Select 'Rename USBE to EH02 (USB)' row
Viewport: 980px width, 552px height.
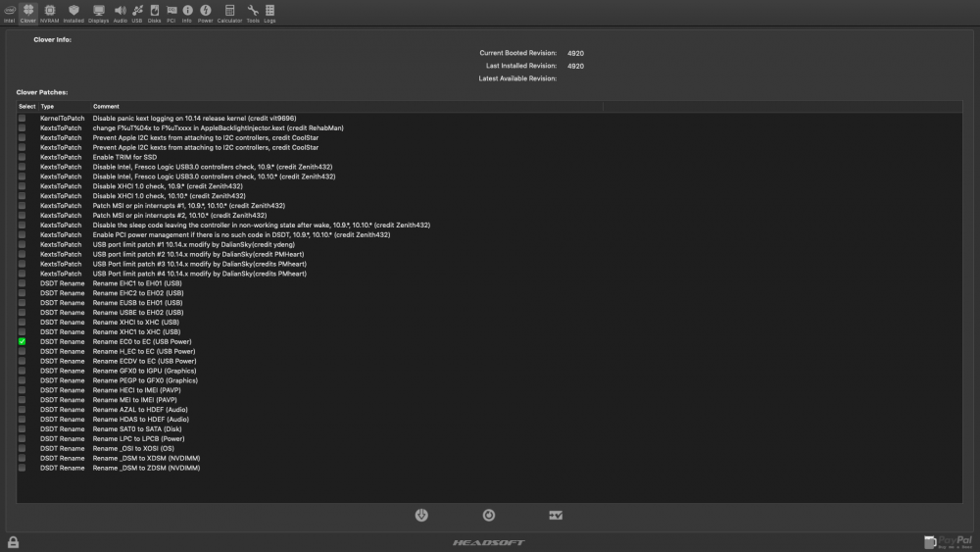(489, 313)
